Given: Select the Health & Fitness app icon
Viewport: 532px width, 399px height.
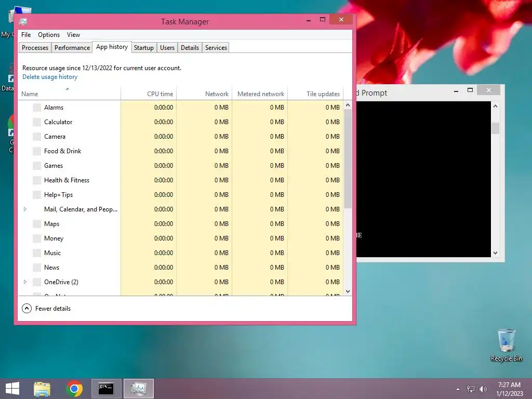Looking at the screenshot, I should (x=37, y=180).
